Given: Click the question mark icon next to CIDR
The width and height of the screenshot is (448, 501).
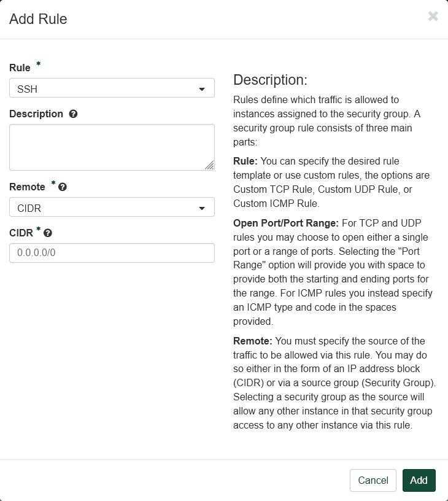Looking at the screenshot, I should (x=48, y=233).
